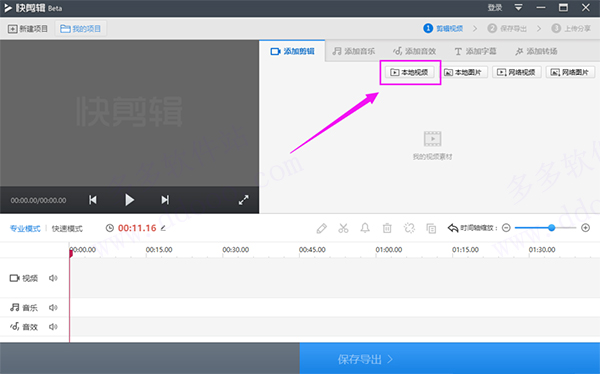Click the copy clip icon
The image size is (600, 374).
[431, 228]
